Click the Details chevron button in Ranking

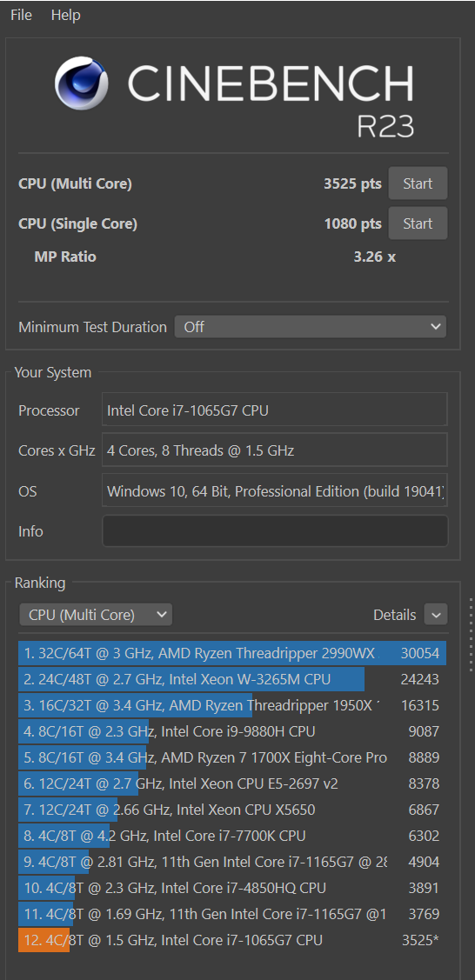tap(436, 615)
